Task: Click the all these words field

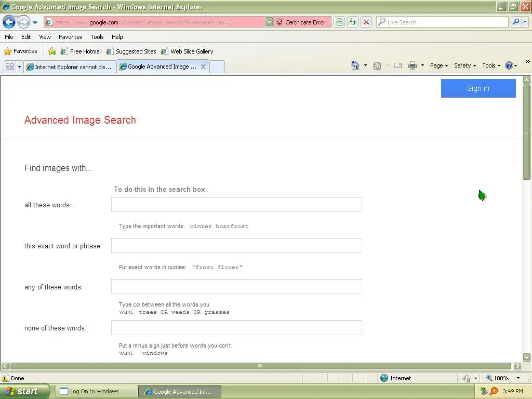Action: pyautogui.click(x=236, y=205)
